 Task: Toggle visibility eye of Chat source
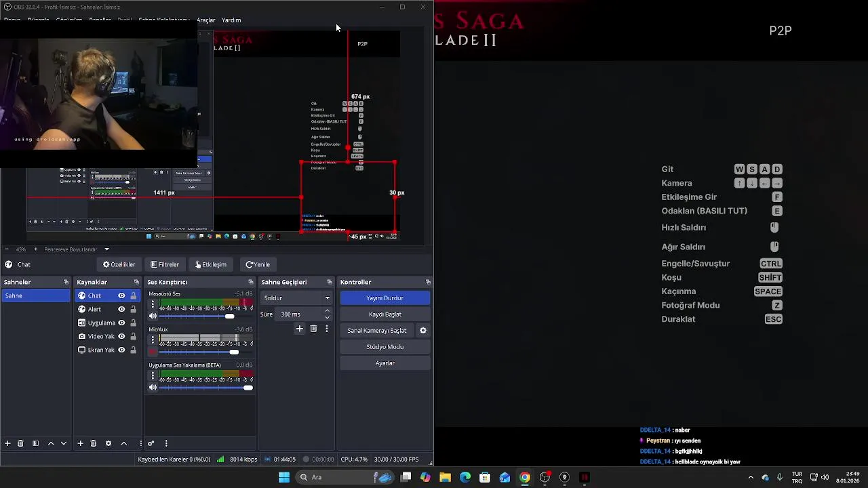tap(121, 296)
